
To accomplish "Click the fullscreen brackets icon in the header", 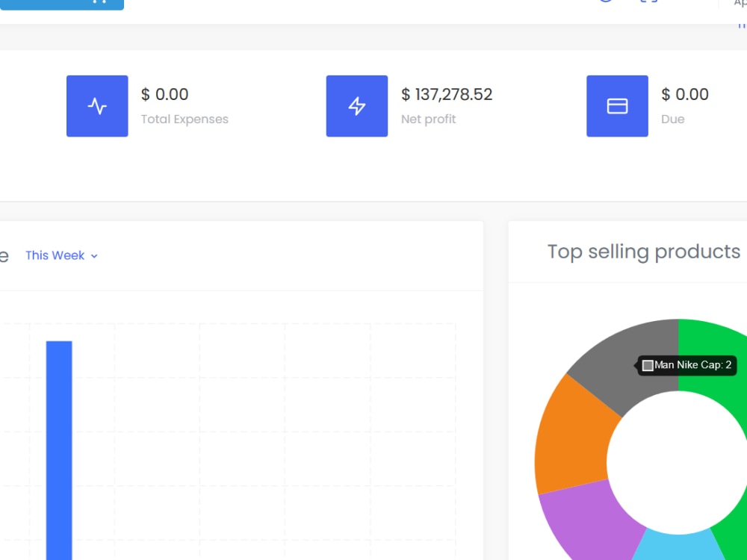I will point(649,1).
